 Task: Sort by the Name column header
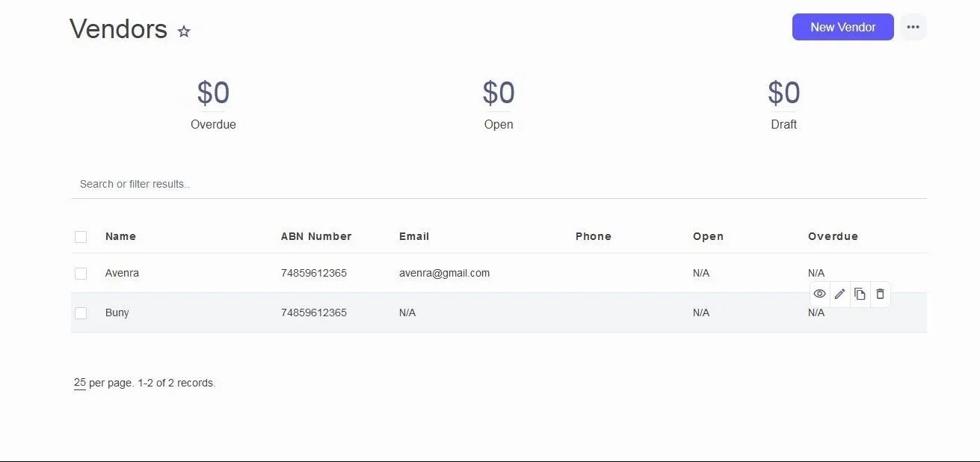coord(120,236)
